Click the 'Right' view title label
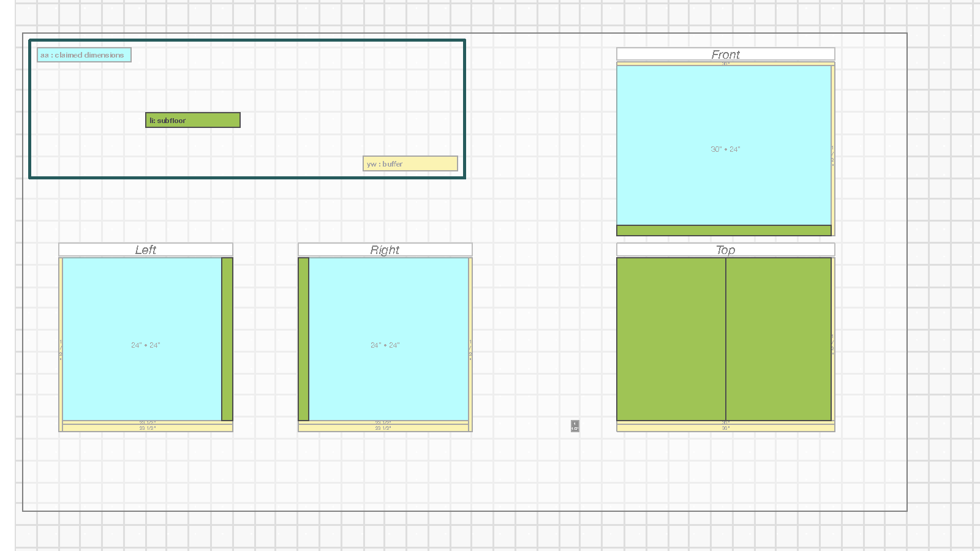Screen dimensions: 980x551 385,249
